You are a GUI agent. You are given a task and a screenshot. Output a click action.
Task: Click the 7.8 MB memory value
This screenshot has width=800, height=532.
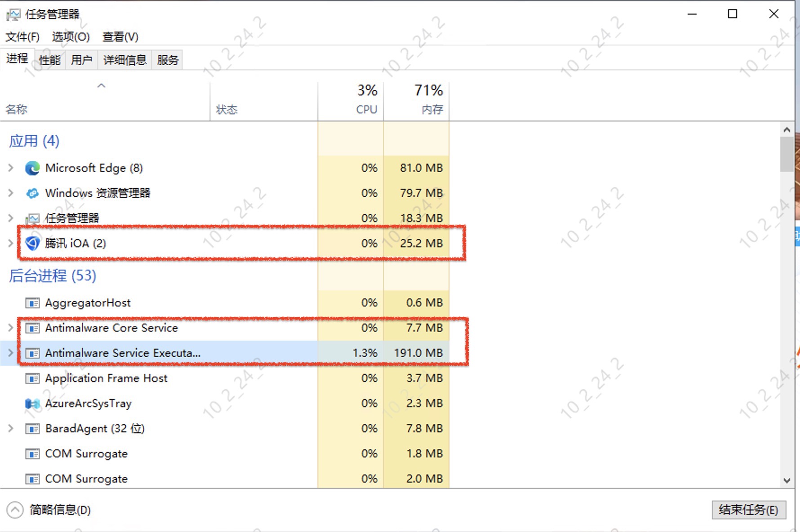[424, 429]
